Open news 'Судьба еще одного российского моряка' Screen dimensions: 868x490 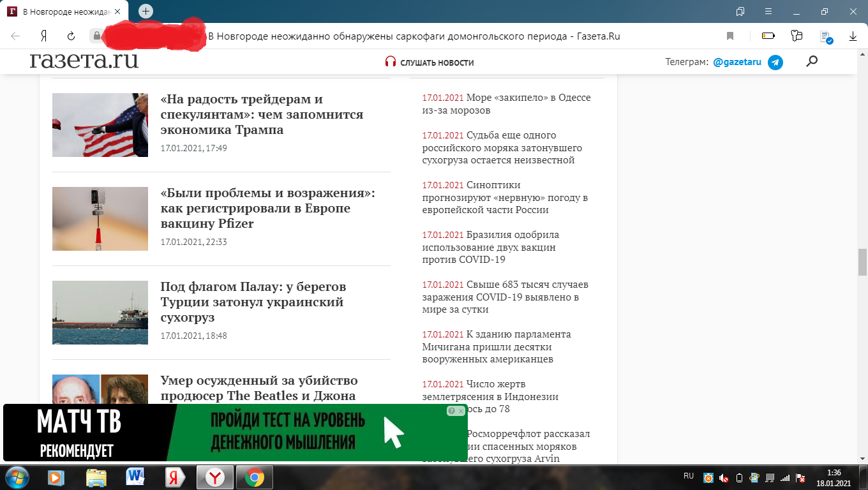point(502,147)
